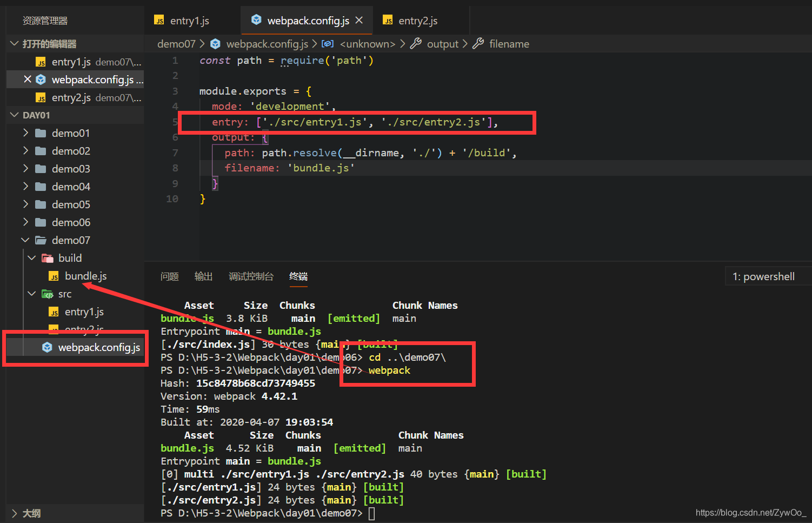Collapse the demo07 folder chevron
The height and width of the screenshot is (523, 812).
click(25, 240)
